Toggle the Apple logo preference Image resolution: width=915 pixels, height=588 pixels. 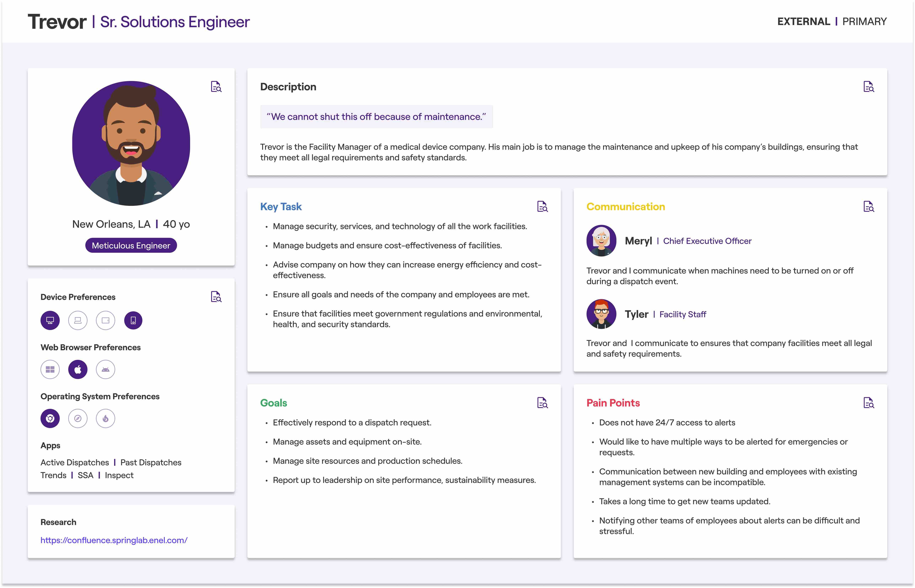78,370
